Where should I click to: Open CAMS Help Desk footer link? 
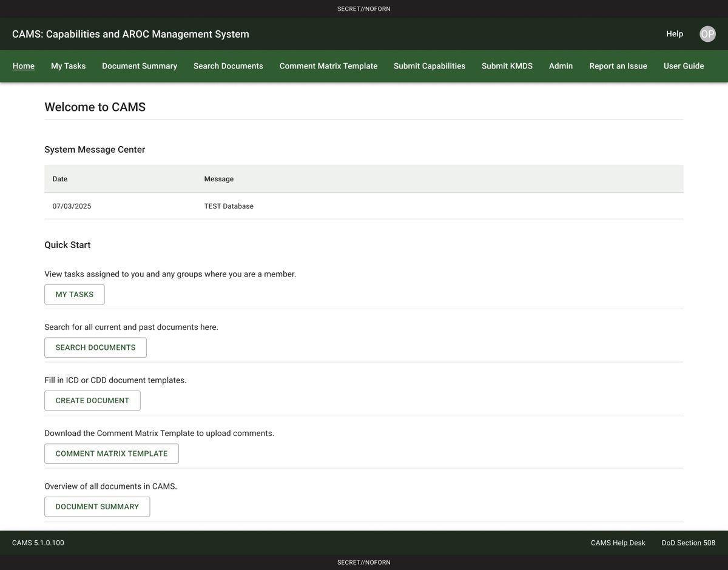(x=618, y=543)
